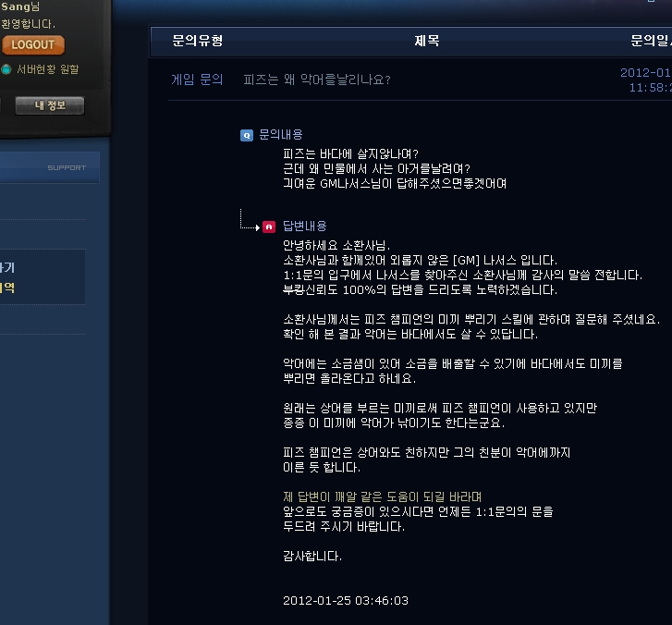
Task: Select the 문의유형 column header
Action: point(198,41)
